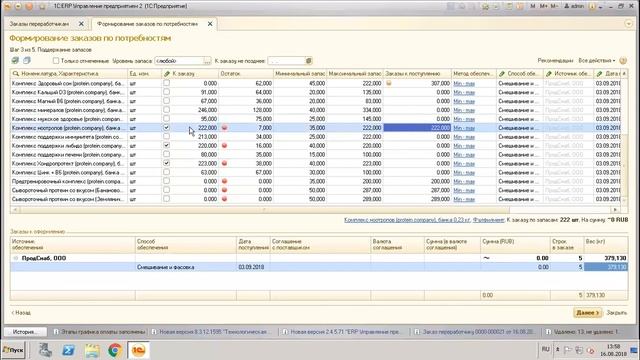The image size is (640, 360).
Task: Click the 222,000 Заказы к поступлению highlighted cell
Action: 417,128
